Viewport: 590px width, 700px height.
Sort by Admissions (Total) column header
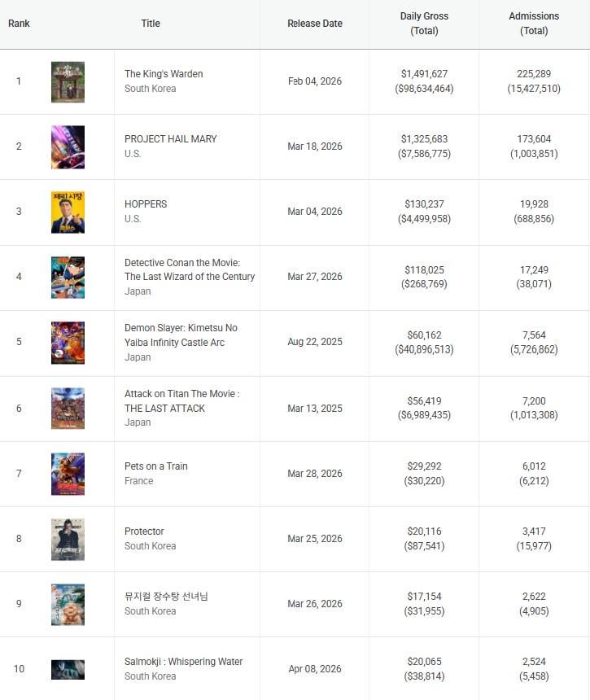click(534, 24)
